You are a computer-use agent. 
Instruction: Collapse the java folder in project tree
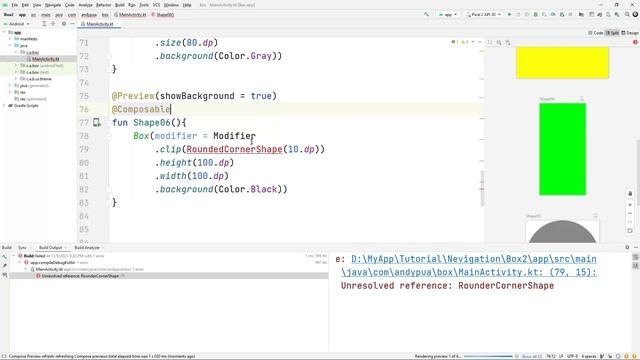[10, 45]
